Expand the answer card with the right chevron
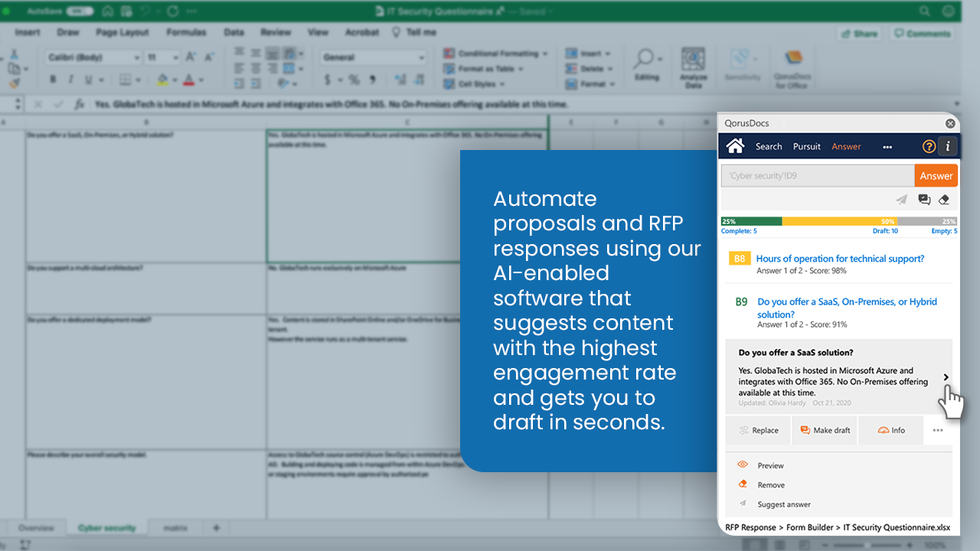Image resolution: width=980 pixels, height=551 pixels. [946, 377]
